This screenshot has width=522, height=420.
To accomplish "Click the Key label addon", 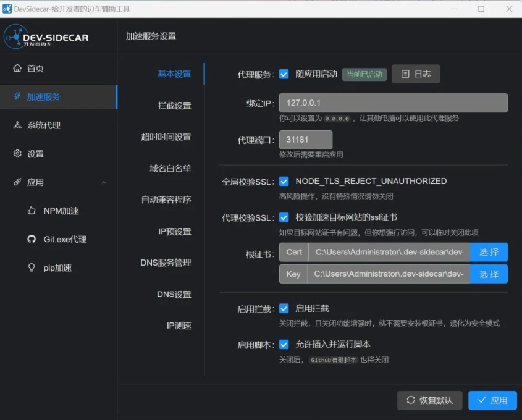I will (x=293, y=274).
